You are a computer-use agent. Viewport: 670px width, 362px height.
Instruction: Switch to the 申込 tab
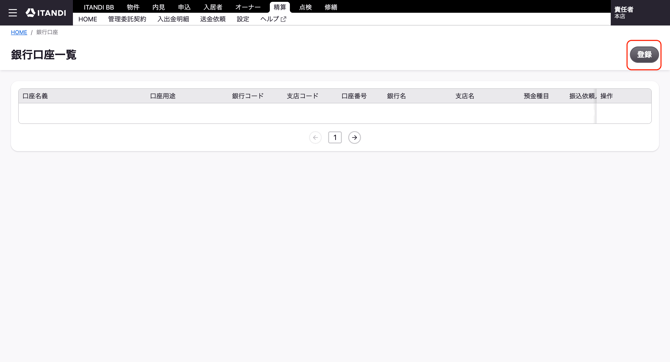pos(184,7)
